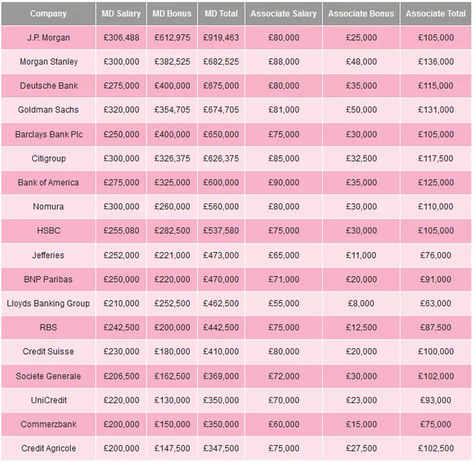
Task: Click the Company column header
Action: [48, 13]
